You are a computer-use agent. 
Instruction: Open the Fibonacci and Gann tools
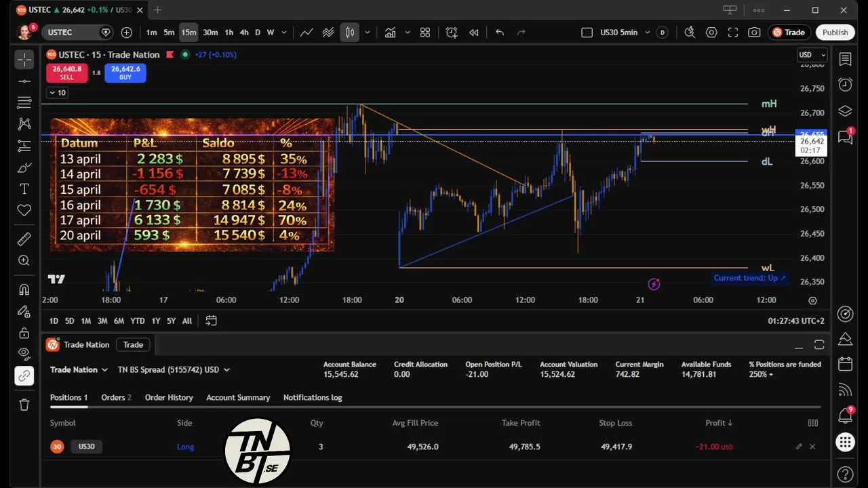(24, 102)
